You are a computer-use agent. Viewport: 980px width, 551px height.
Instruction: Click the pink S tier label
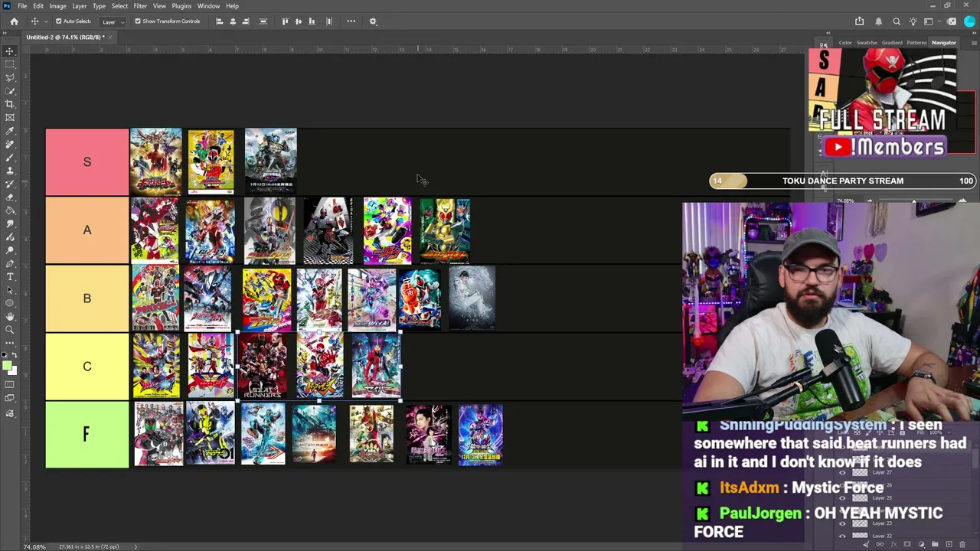click(87, 161)
